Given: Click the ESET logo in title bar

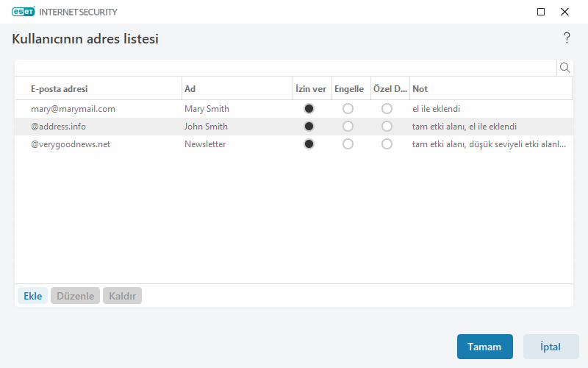Looking at the screenshot, I should coord(23,12).
